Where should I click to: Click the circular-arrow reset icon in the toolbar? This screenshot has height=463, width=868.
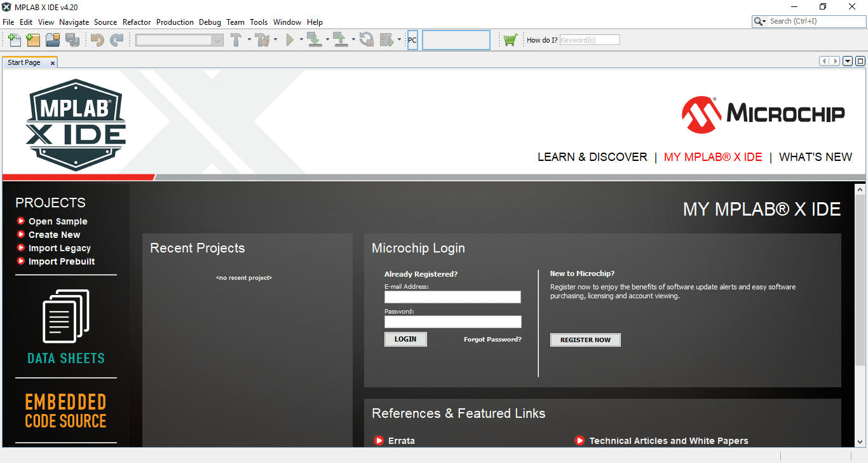[x=366, y=40]
